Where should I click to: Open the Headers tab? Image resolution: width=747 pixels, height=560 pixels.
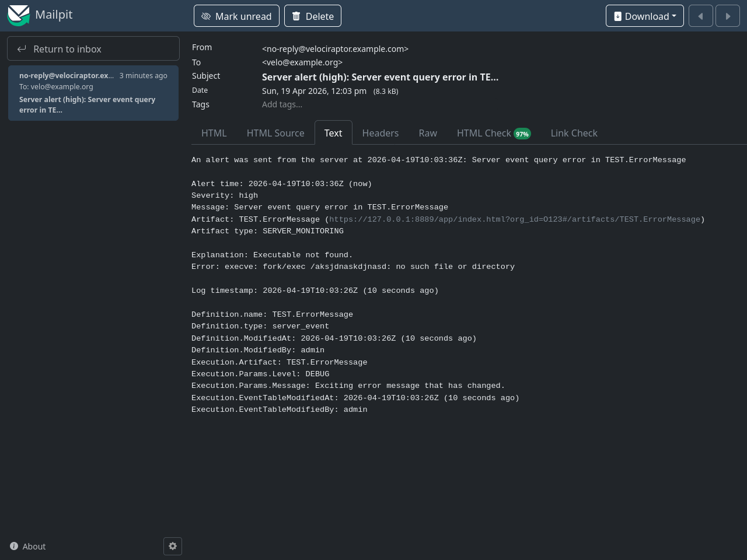coord(381,133)
